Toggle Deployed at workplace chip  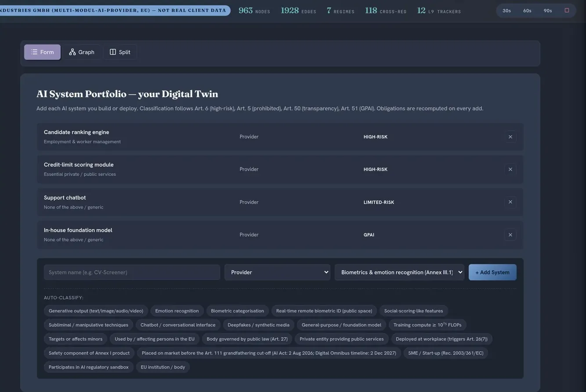(442, 339)
